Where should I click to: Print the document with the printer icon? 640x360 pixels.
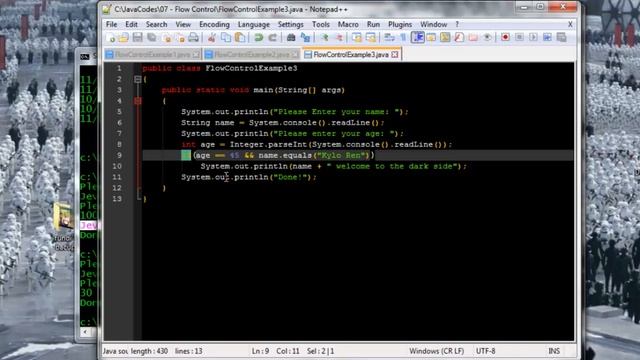pyautogui.click(x=193, y=38)
